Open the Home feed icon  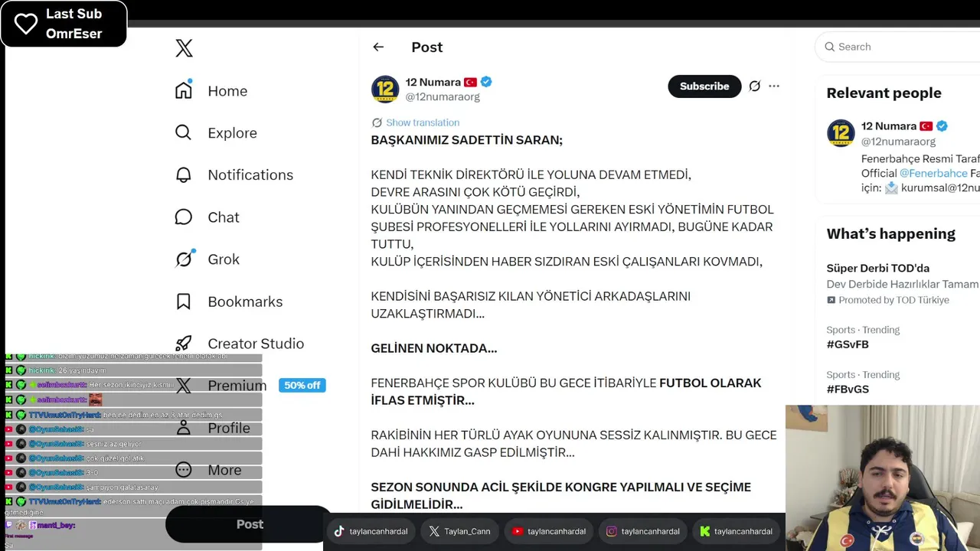tap(184, 90)
